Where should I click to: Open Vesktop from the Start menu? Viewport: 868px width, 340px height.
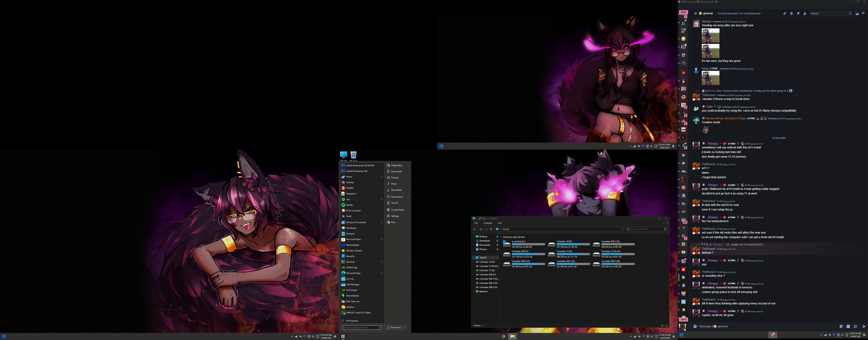pyautogui.click(x=362, y=182)
